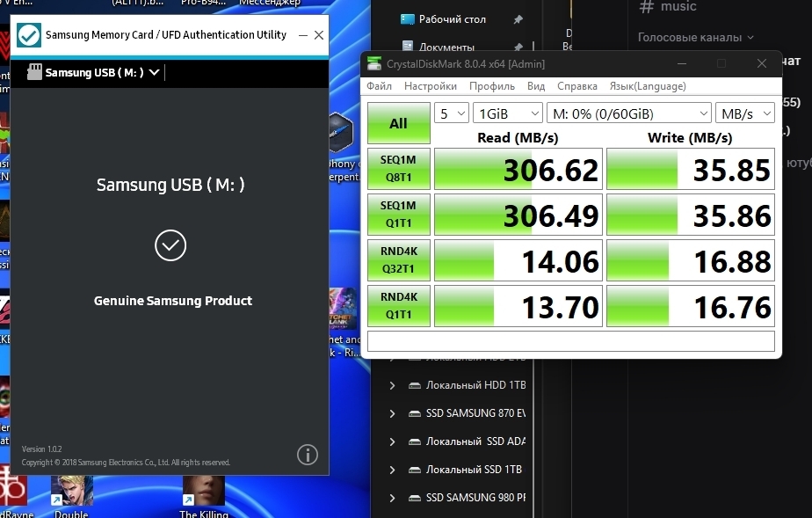The image size is (812, 518).
Task: Open the drive dropdown M: 0% (0/60GiB)
Action: pyautogui.click(x=628, y=113)
